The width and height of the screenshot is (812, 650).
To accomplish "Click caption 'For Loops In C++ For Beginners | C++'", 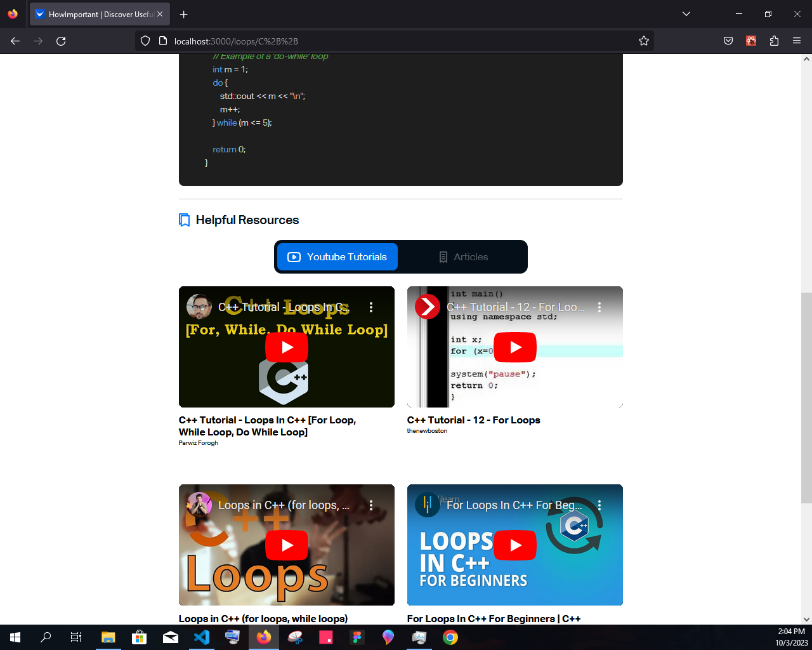I will tap(494, 619).
